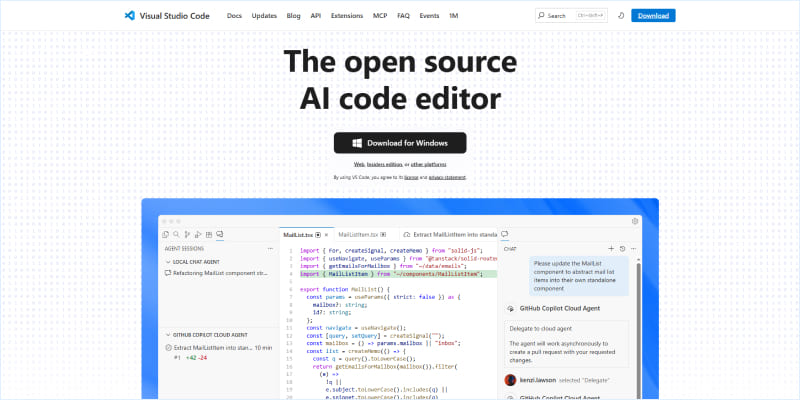
Task: Open the Run and Debug icon
Action: click(198, 235)
